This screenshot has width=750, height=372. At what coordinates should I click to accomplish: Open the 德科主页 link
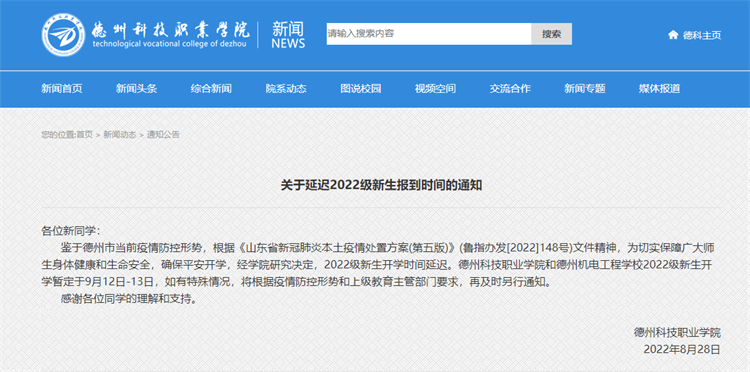[702, 35]
